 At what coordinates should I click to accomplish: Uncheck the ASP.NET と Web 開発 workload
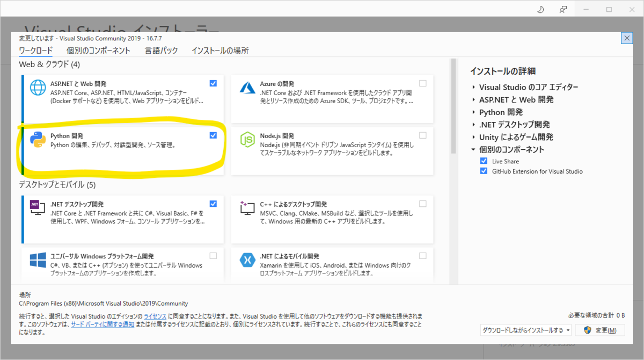pos(213,83)
